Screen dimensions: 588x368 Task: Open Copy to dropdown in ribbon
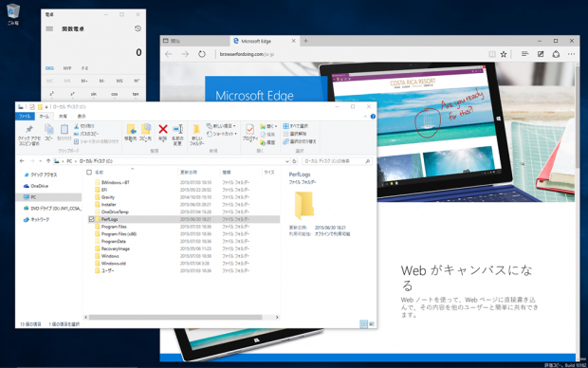(x=145, y=133)
